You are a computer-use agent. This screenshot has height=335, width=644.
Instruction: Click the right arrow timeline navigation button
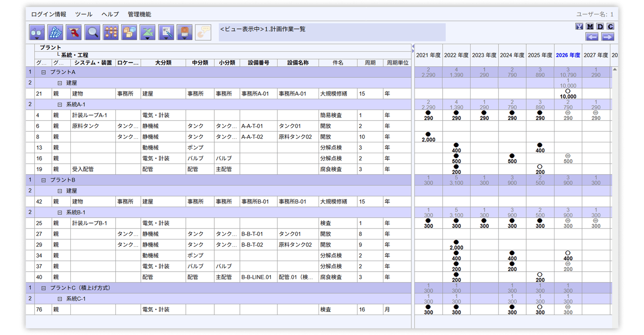point(608,37)
